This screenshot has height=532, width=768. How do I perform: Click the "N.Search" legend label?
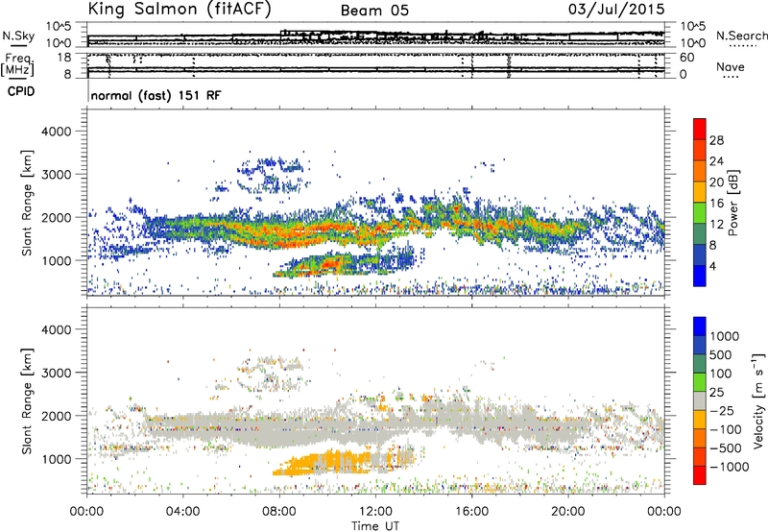pyautogui.click(x=741, y=36)
